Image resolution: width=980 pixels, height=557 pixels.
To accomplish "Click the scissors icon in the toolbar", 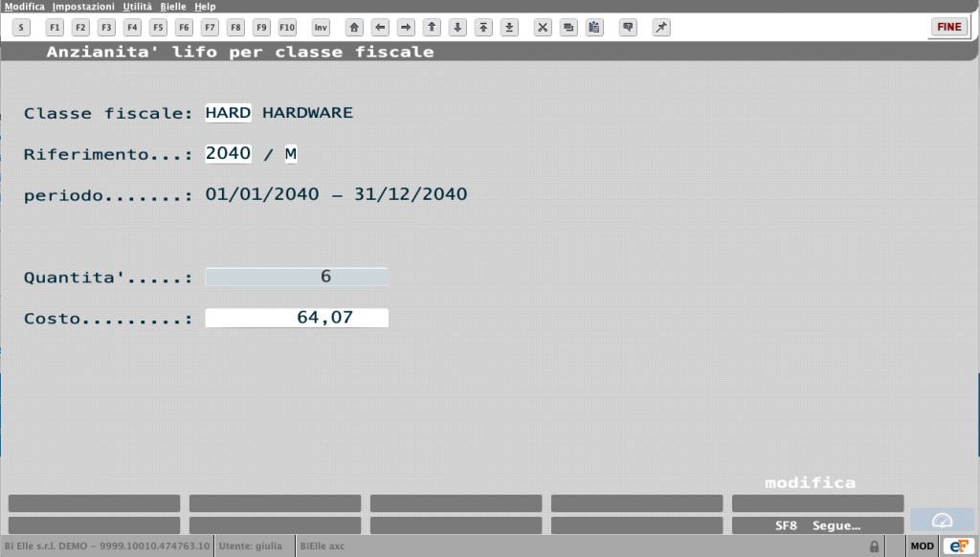I will pyautogui.click(x=543, y=28).
